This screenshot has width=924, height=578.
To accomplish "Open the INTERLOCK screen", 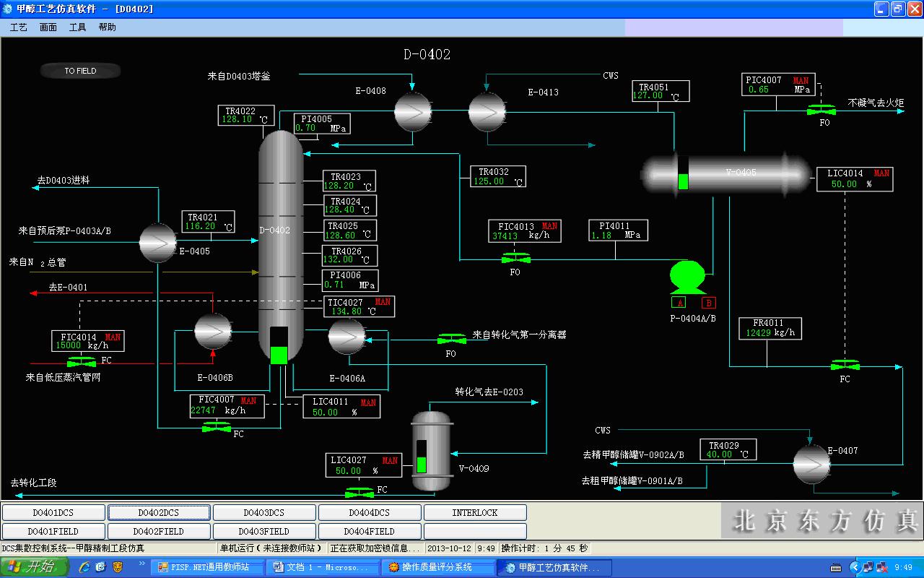I will 475,513.
